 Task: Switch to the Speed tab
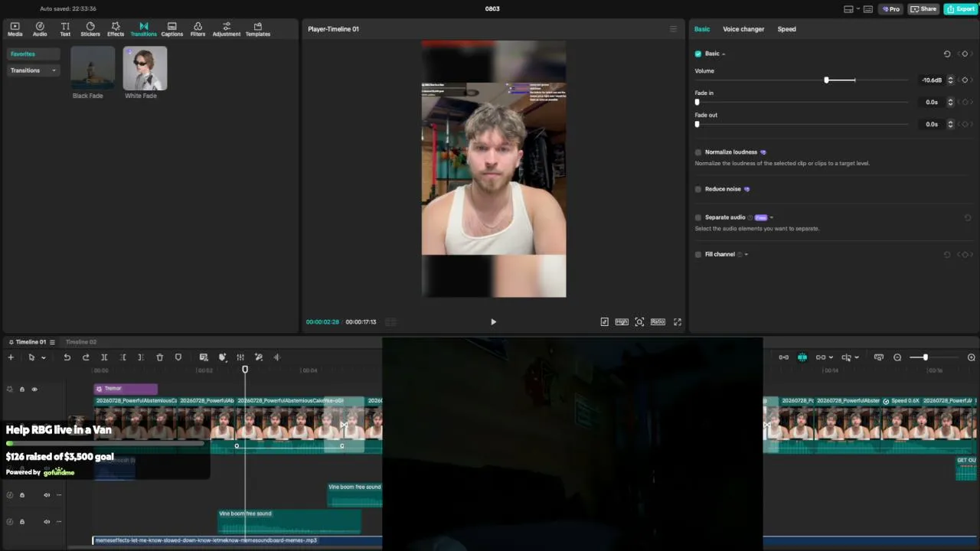[787, 29]
